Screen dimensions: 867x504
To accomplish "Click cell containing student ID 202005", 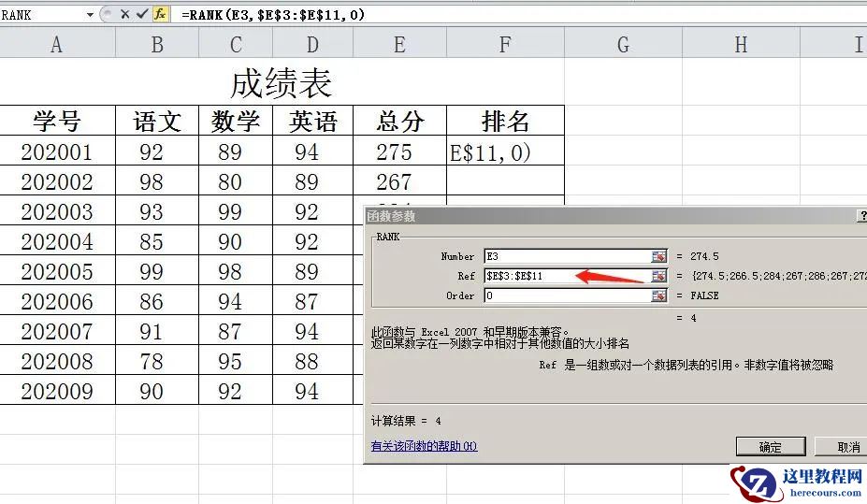I will [x=57, y=270].
